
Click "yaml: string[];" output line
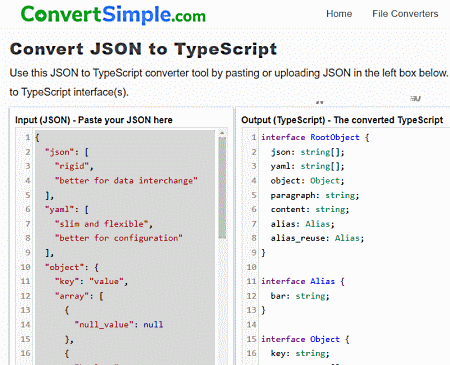click(x=307, y=166)
